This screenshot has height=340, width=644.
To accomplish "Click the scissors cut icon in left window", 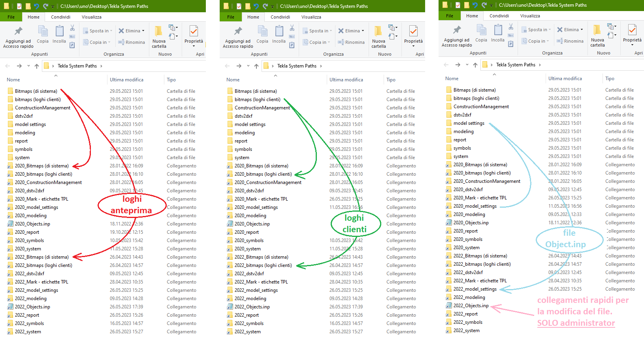I will pyautogui.click(x=72, y=28).
